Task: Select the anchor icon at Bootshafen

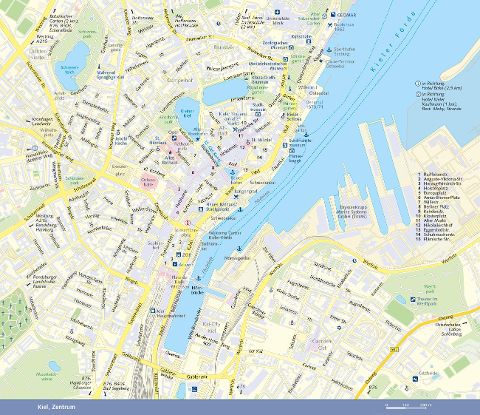Action: tap(233, 172)
